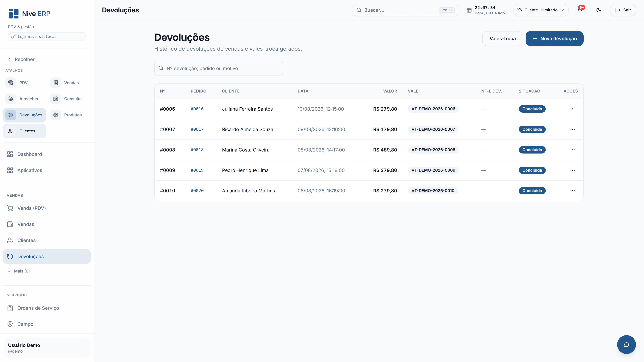Select client Ricardo Almeida Souza
Viewport: 644px width, 362px height.
(248, 129)
